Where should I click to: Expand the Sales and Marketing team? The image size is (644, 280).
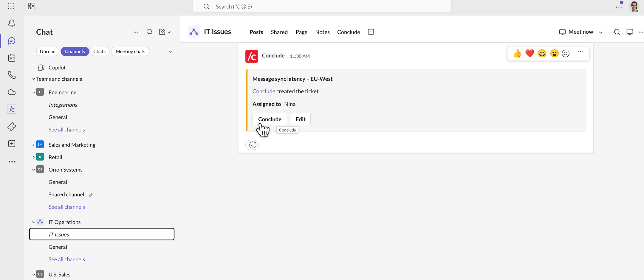34,145
